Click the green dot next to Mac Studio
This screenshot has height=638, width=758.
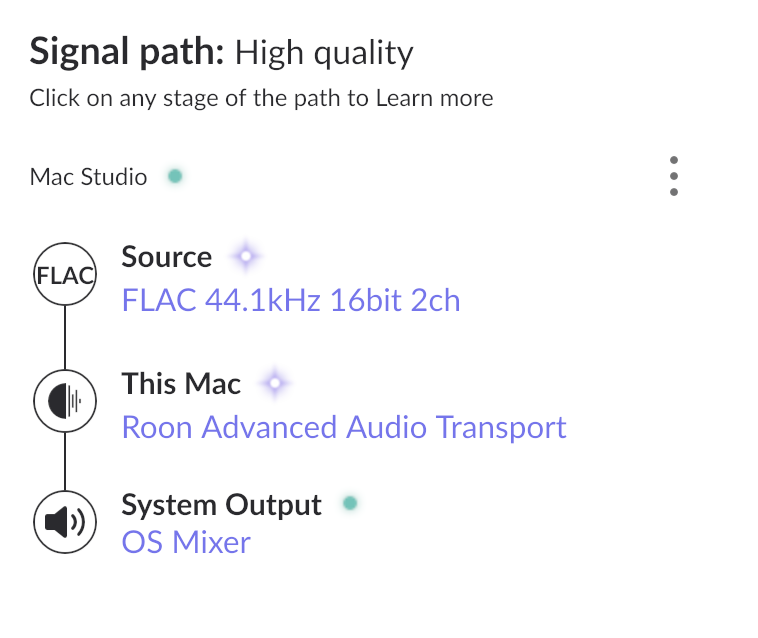pyautogui.click(x=175, y=177)
